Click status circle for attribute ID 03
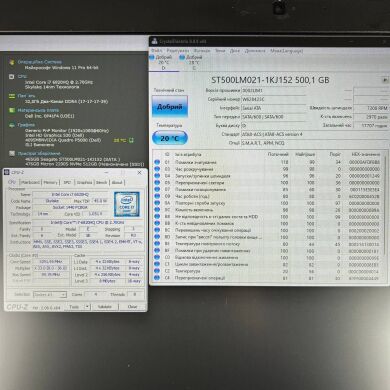 pos(157,169)
